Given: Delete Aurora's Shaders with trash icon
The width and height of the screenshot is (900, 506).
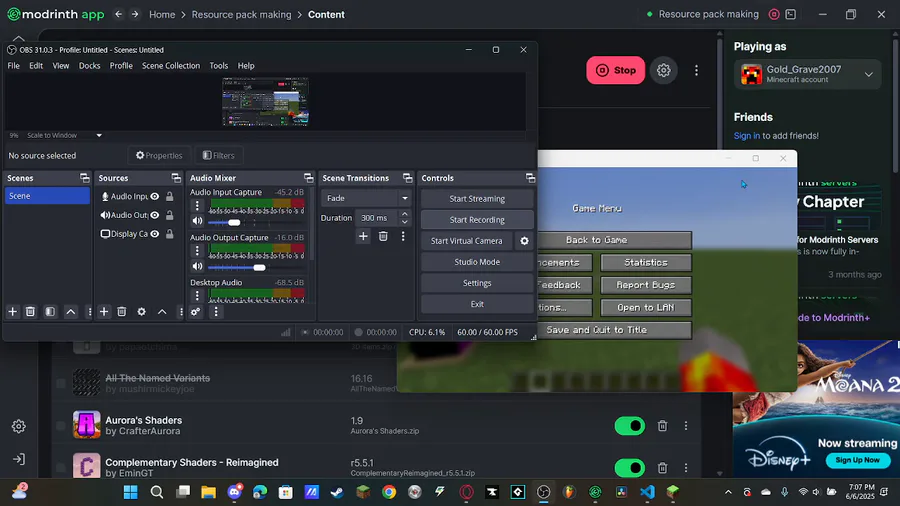Looking at the screenshot, I should coord(662,426).
